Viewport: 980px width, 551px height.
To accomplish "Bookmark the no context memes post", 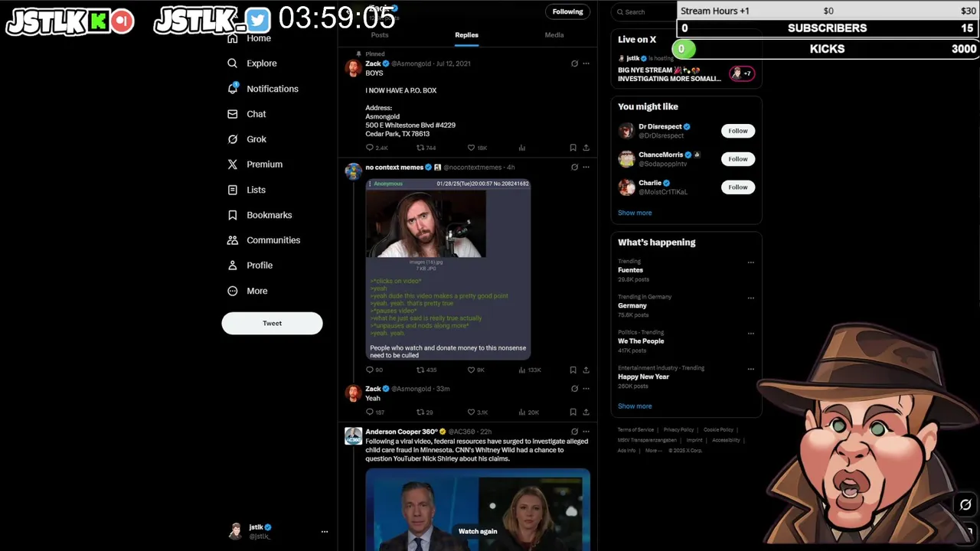I will [573, 370].
